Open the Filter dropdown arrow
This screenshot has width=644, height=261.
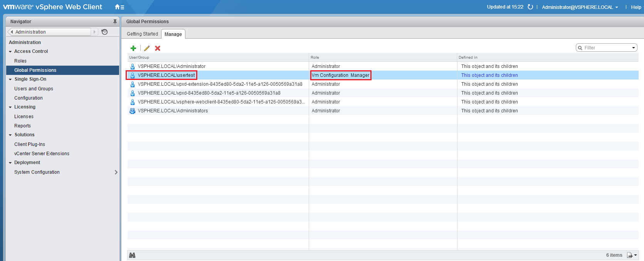[x=633, y=48]
